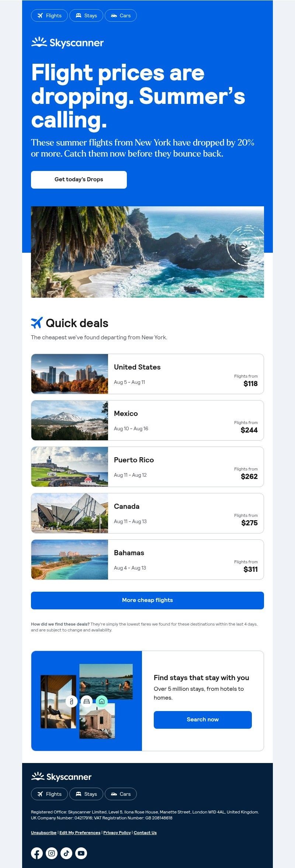Open the Mexico flight deal thumbnail
This screenshot has height=868, width=295.
click(70, 420)
